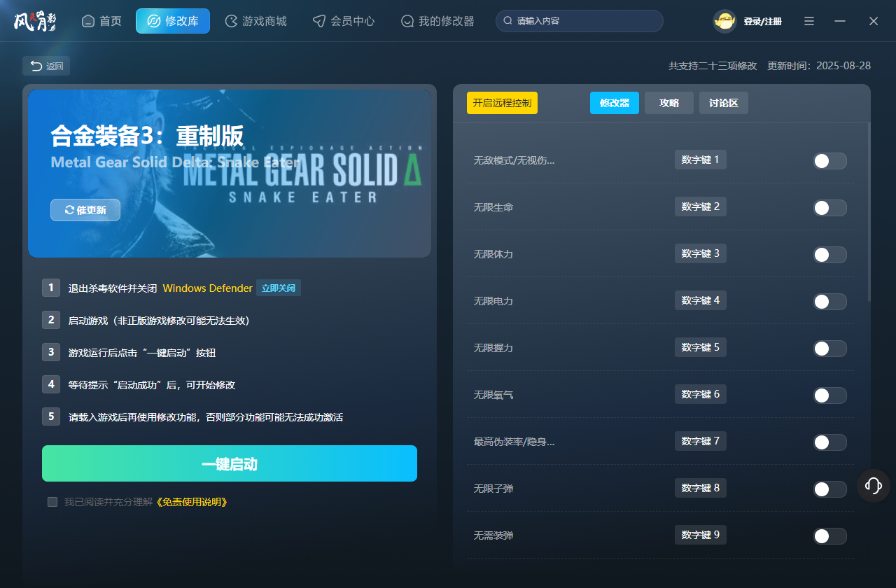Click the 数字键 2 hotkey label
The image size is (896, 588).
tap(701, 206)
